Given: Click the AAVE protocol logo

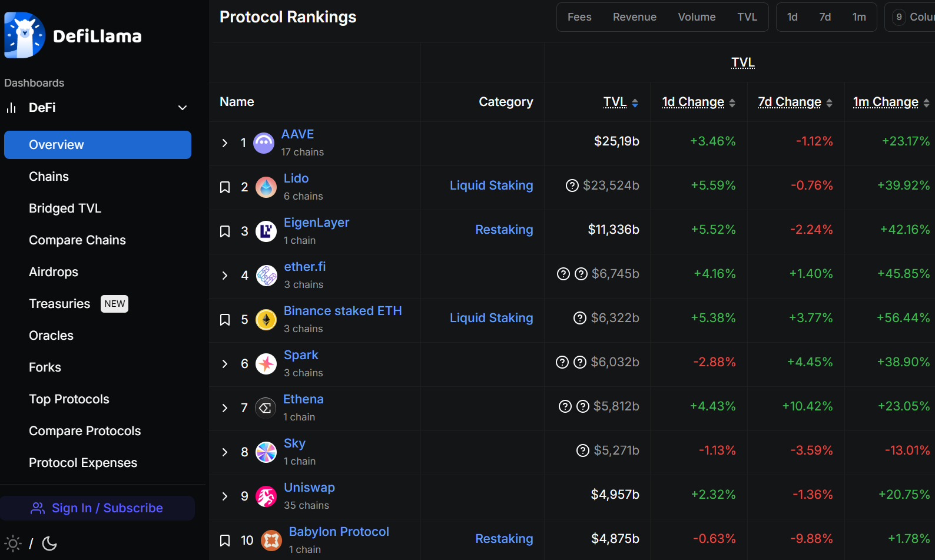Looking at the screenshot, I should coord(264,143).
